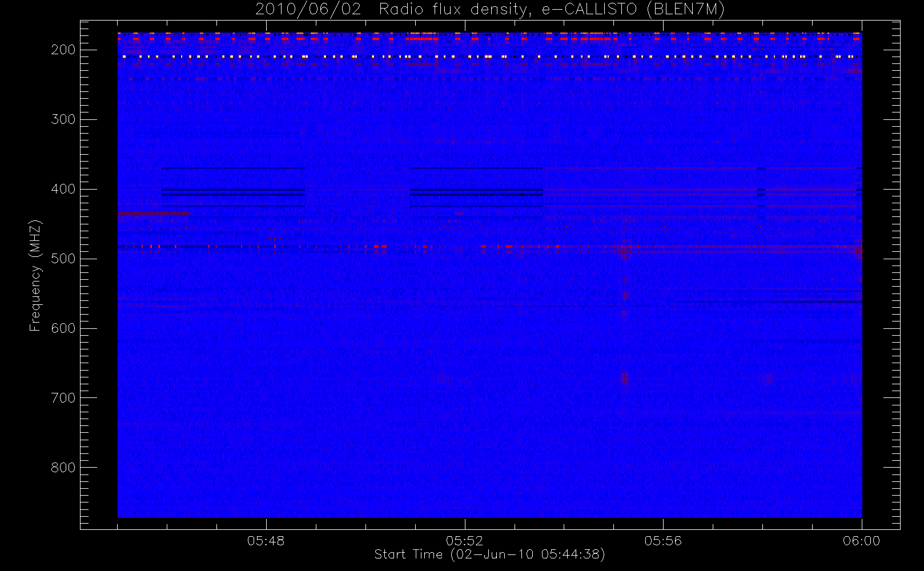
Task: Click the 500 frequency axis label
Action: click(63, 259)
